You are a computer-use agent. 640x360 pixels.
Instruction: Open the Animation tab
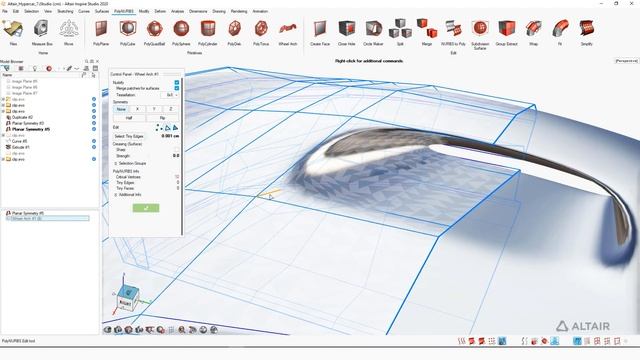260,11
